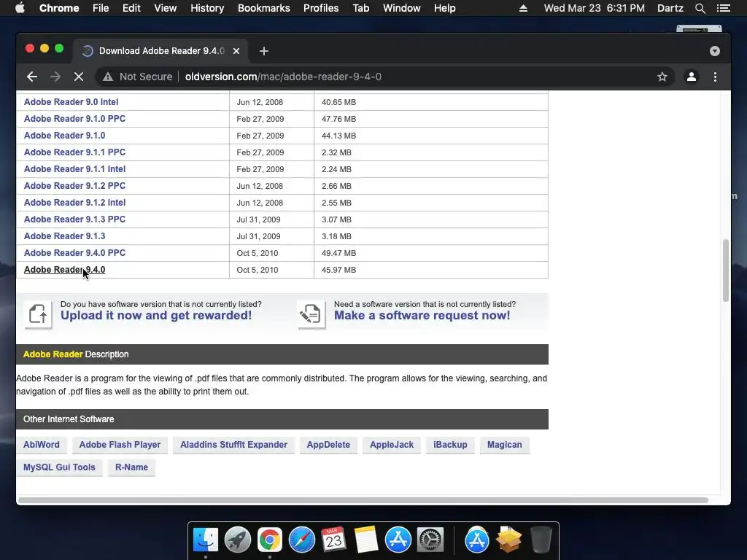Open Notification Center in menu bar
747x560 pixels.
coord(723,8)
